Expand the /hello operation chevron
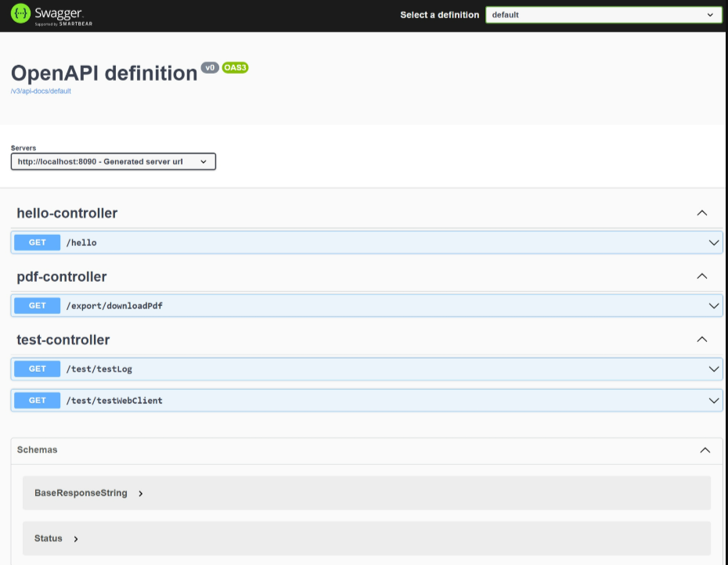The width and height of the screenshot is (728, 565). 714,243
